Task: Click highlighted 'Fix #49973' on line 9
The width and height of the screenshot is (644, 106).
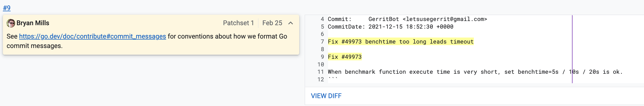Action: click(345, 57)
